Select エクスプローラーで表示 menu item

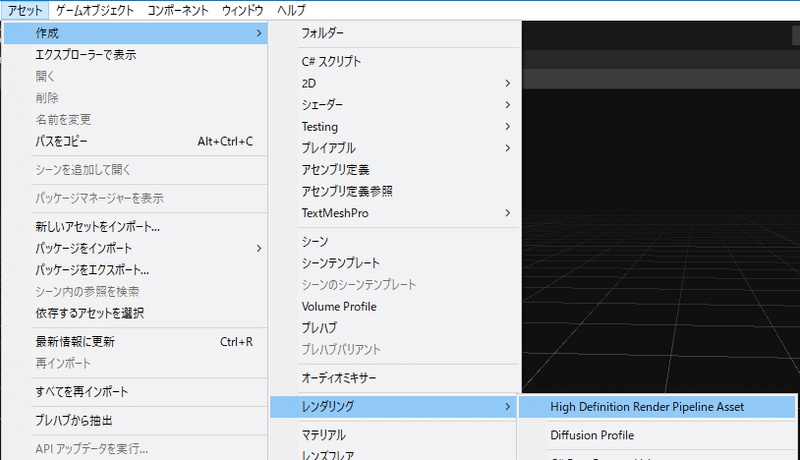pyautogui.click(x=135, y=55)
